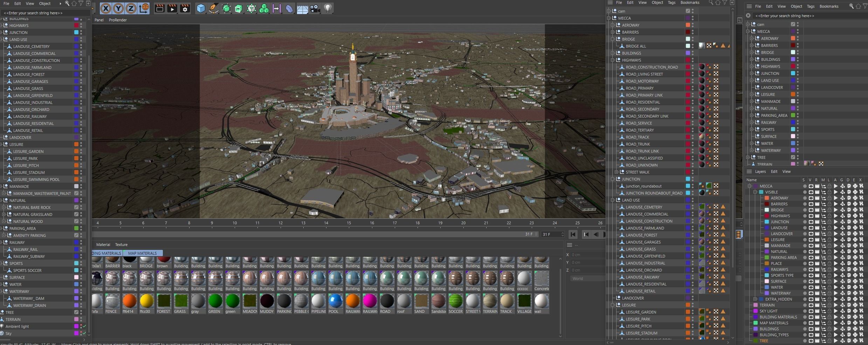The height and width of the screenshot is (345, 868).
Task: Open Texture menu in material manager
Action: click(121, 245)
